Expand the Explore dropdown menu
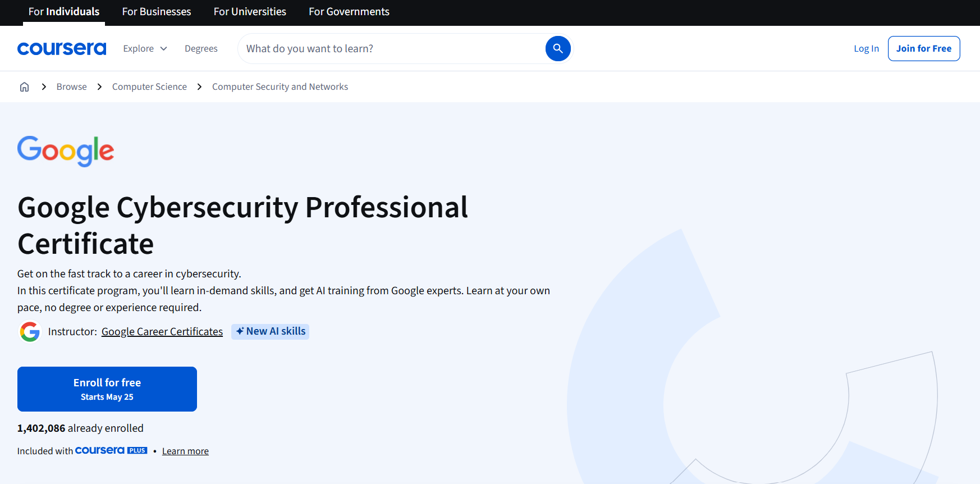This screenshot has height=484, width=980. coord(145,49)
